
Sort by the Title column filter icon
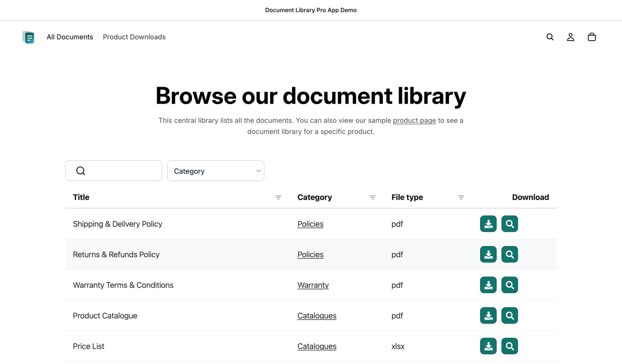[278, 197]
